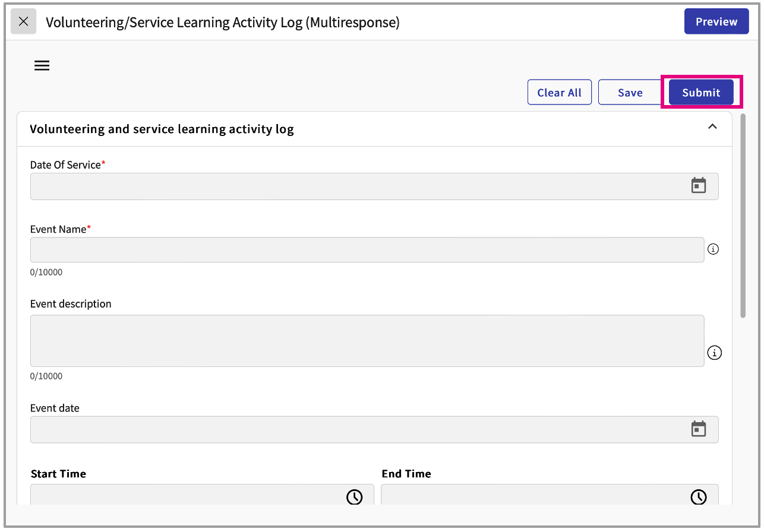Save the activity log form

630,93
